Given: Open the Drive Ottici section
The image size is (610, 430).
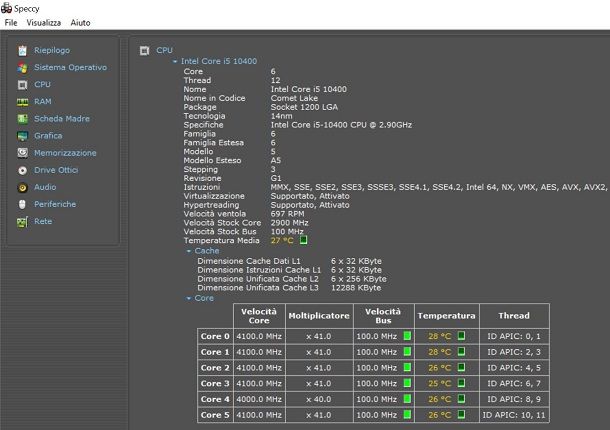Looking at the screenshot, I should coord(56,170).
